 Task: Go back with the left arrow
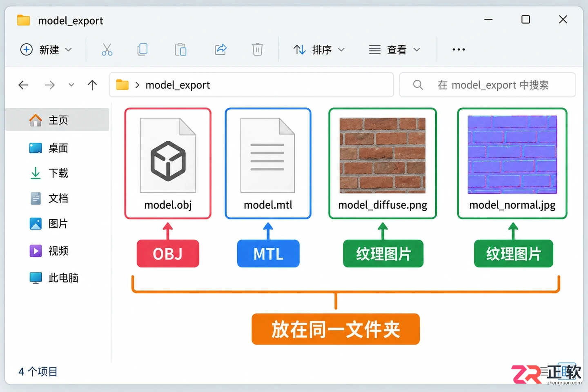[x=24, y=85]
